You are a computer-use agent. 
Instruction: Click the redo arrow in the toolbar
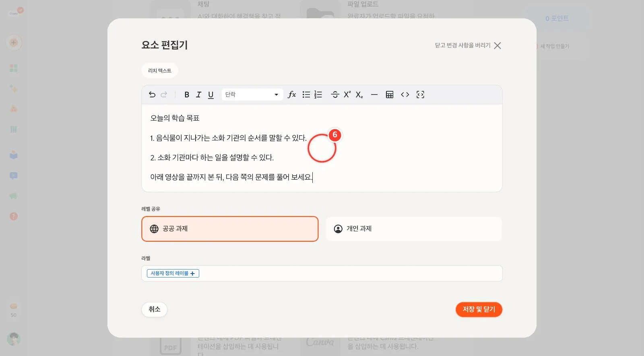coord(164,95)
